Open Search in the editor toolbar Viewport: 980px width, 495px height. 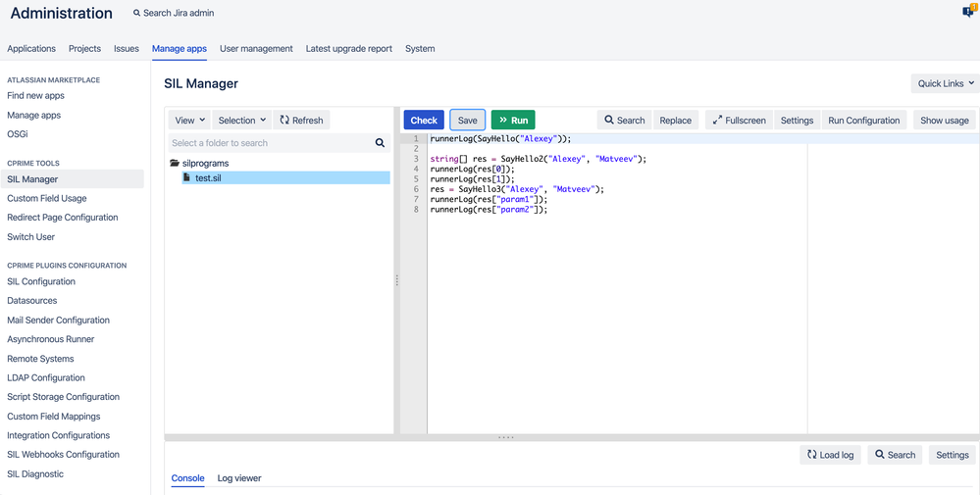(624, 120)
